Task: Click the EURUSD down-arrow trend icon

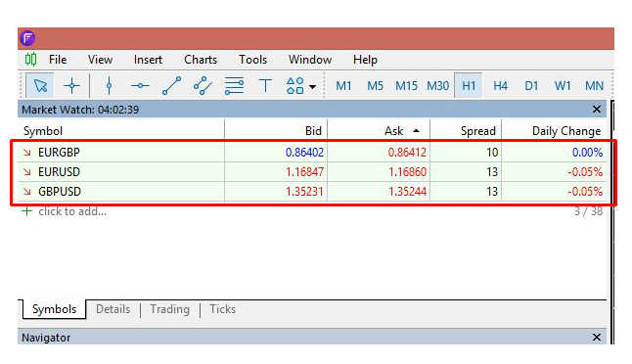Action: pyautogui.click(x=27, y=172)
